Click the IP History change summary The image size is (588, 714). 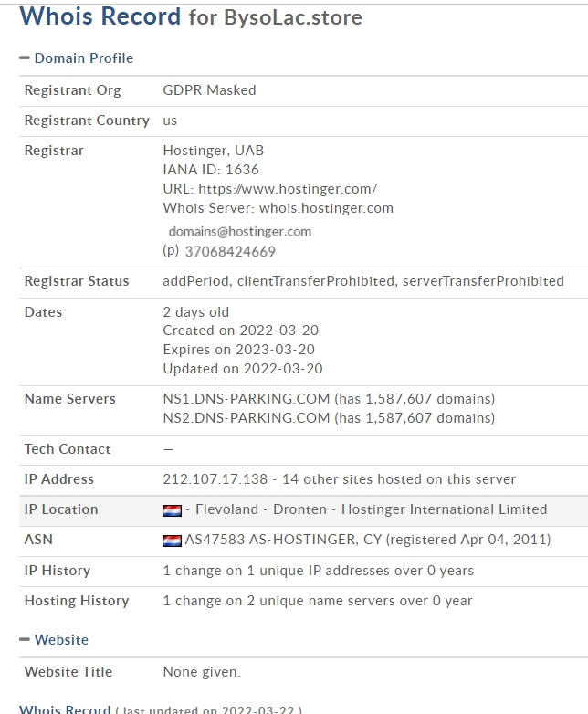tap(319, 570)
